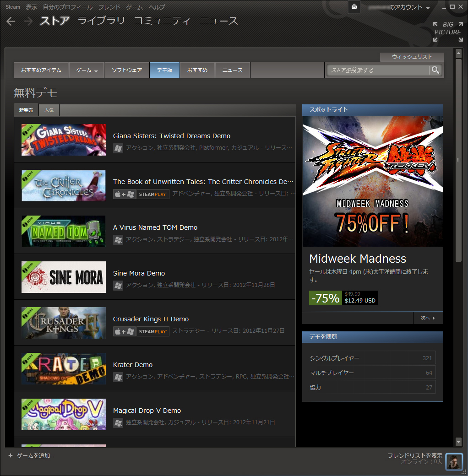Click the Windows icon under Krater Demo
Screen dimensions: 468x476
click(118, 377)
